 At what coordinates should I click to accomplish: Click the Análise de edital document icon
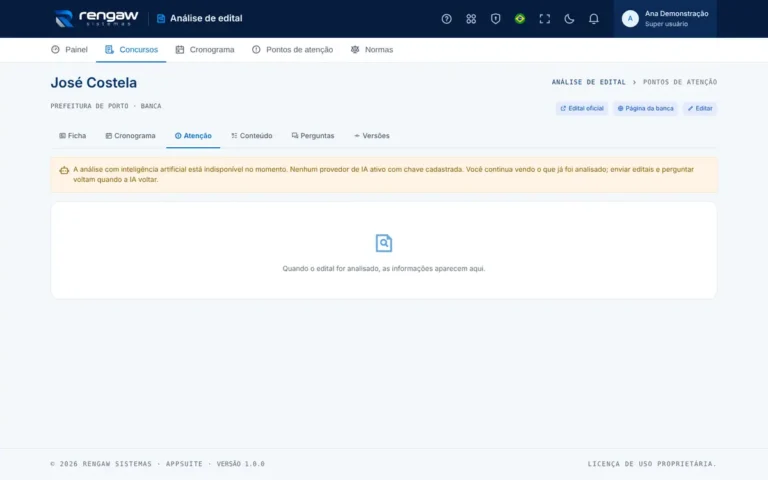click(x=161, y=19)
